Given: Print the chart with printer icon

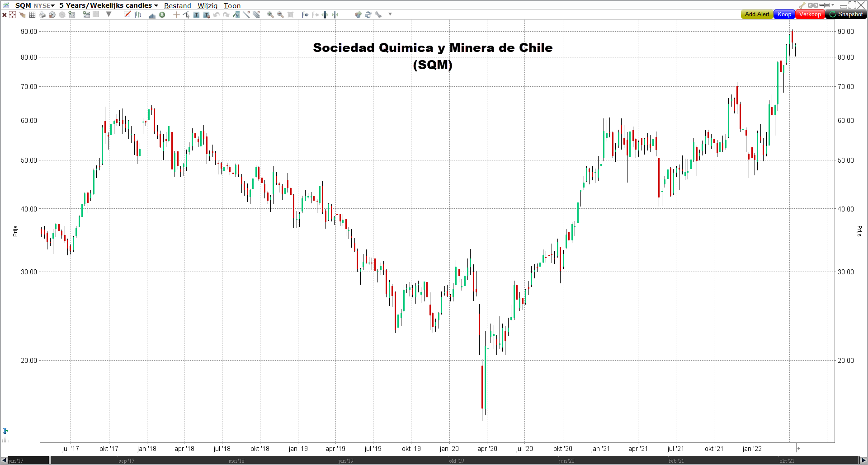Looking at the screenshot, I should (x=42, y=14).
